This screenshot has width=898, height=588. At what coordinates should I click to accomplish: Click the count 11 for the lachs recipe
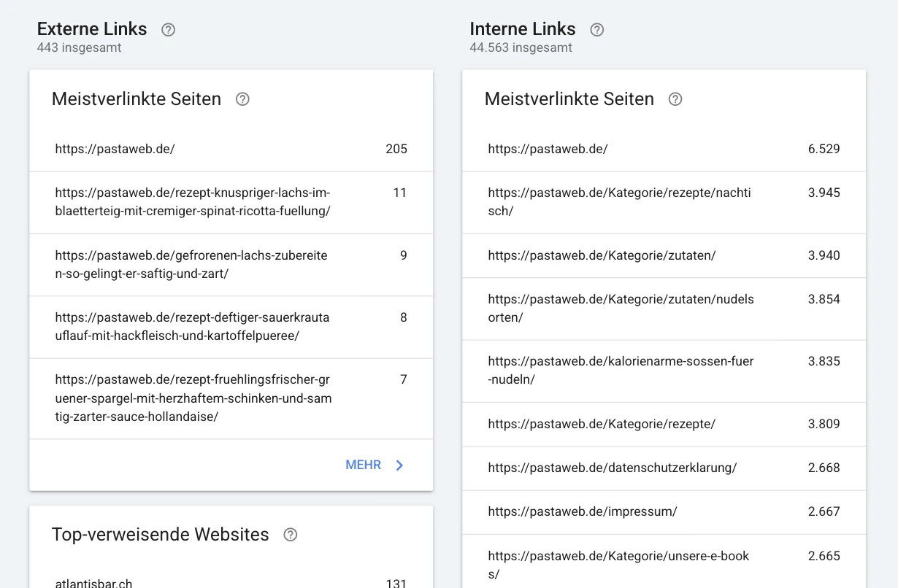tap(400, 193)
